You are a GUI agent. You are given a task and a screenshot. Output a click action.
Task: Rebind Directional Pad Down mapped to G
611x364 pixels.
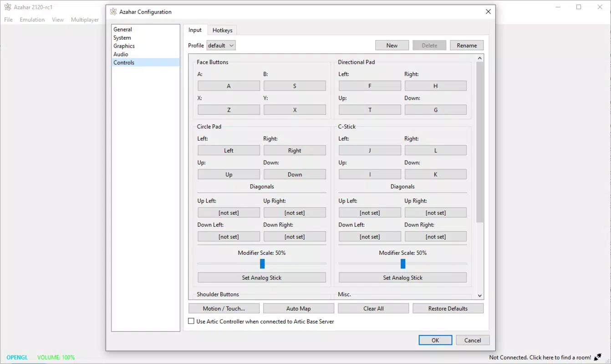(x=436, y=110)
